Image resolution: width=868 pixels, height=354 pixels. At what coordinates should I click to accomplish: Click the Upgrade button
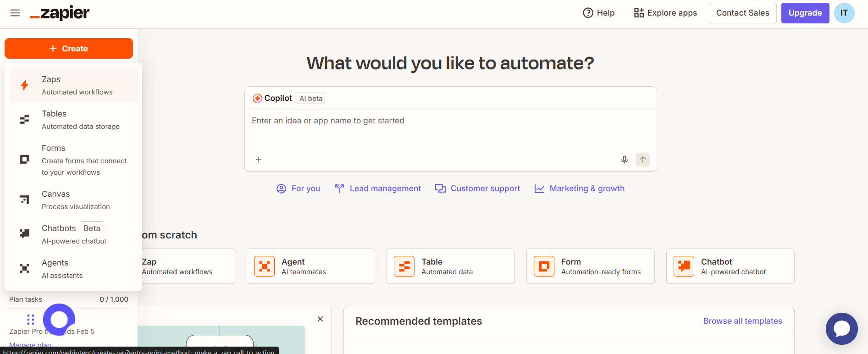805,13
